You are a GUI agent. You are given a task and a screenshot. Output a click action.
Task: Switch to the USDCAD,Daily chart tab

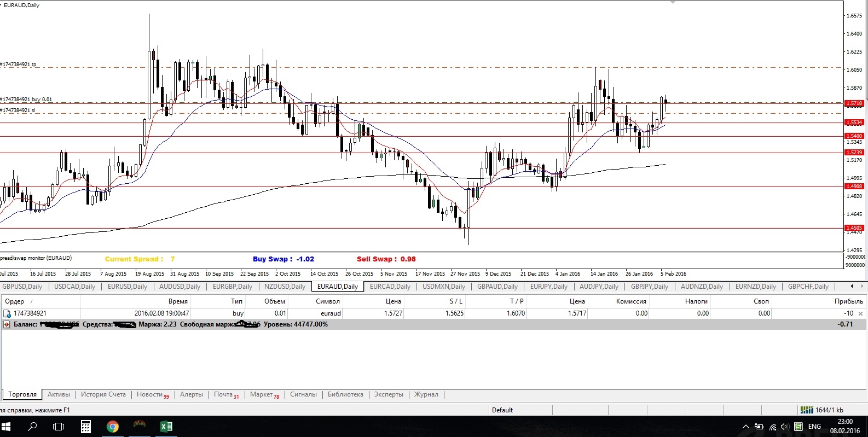point(74,287)
